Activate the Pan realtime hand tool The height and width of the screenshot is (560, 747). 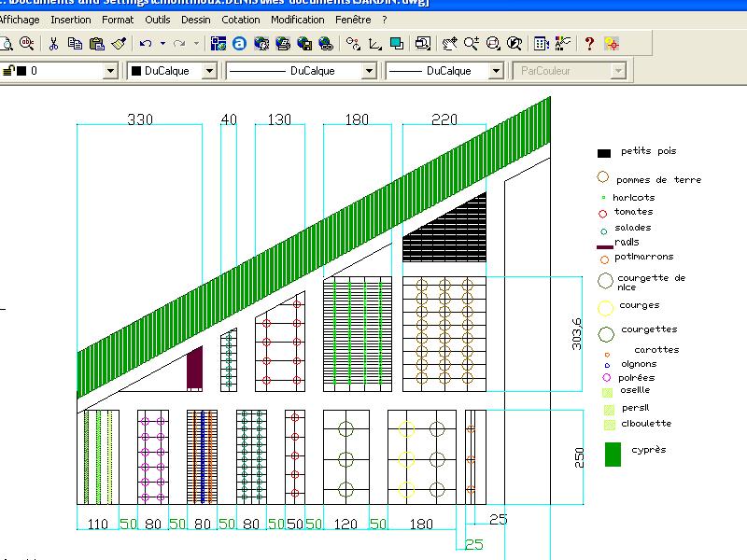tap(450, 43)
